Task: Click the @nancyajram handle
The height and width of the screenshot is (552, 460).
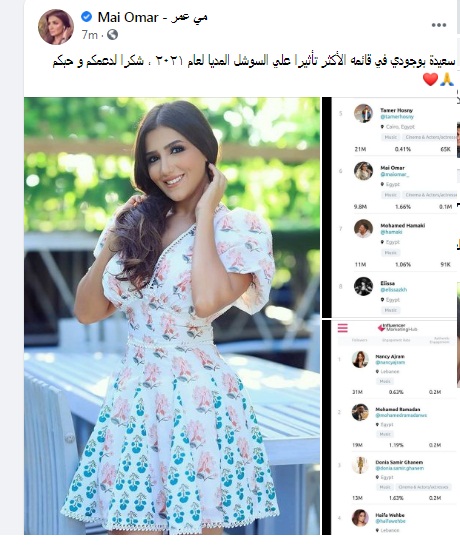Action: click(390, 362)
